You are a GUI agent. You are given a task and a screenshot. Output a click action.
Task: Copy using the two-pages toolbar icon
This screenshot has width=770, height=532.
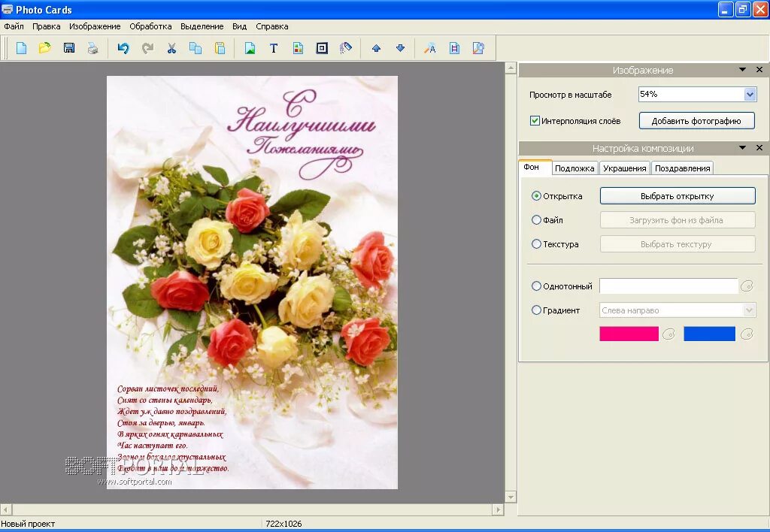point(196,48)
